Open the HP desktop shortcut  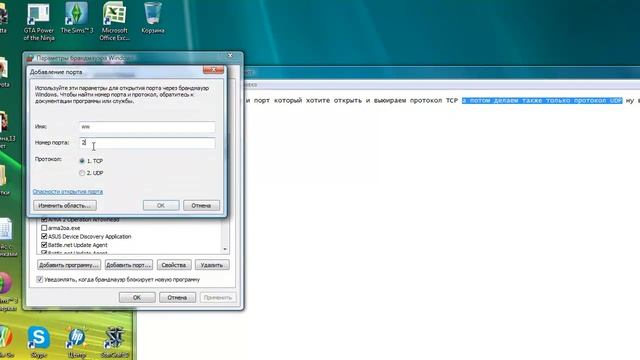pyautogui.click(x=77, y=342)
